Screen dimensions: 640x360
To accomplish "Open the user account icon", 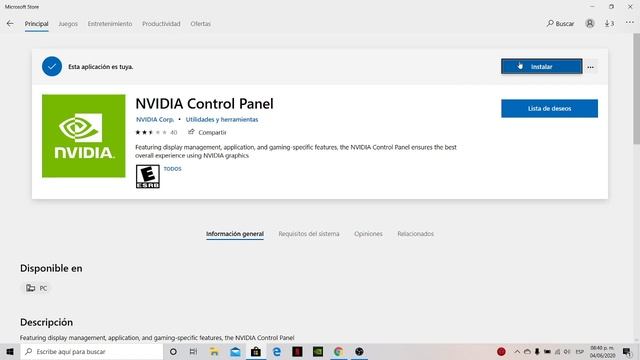I will [590, 24].
